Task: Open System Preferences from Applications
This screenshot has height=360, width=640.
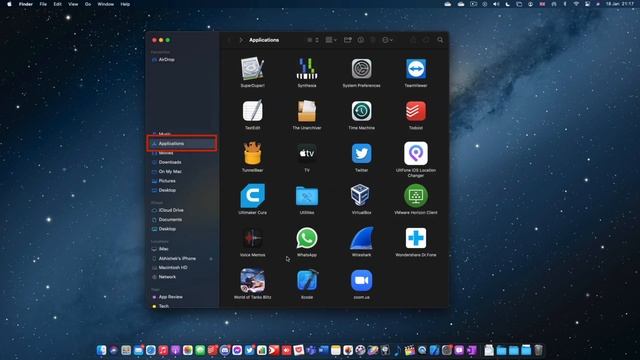Action: coord(362,69)
